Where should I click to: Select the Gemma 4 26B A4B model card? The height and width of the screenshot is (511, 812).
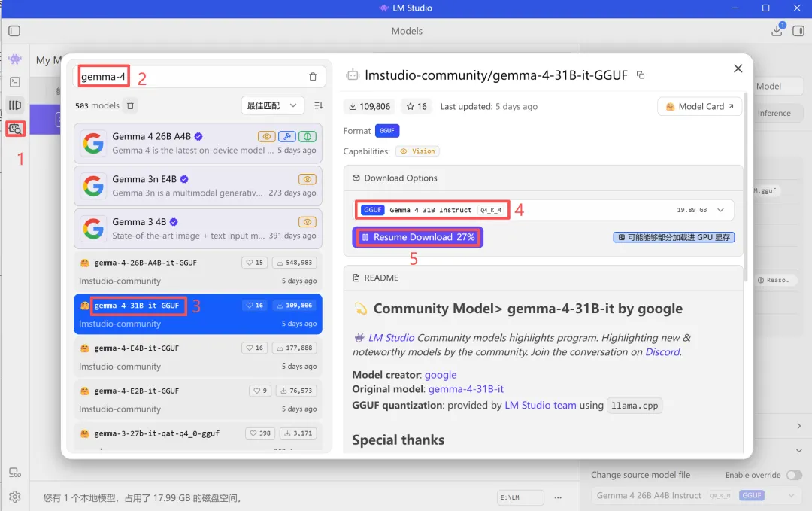coord(198,143)
